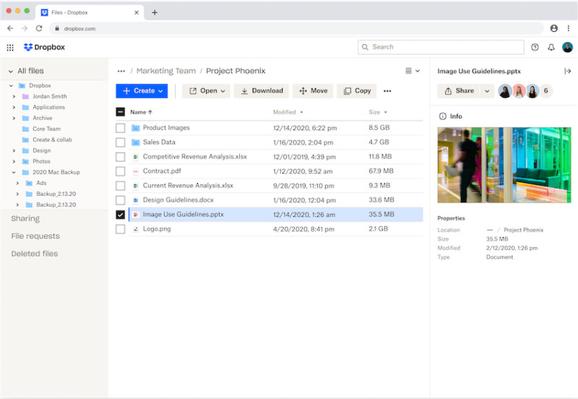Click the Sales Data folder icon
This screenshot has width=578, height=399.
click(136, 142)
